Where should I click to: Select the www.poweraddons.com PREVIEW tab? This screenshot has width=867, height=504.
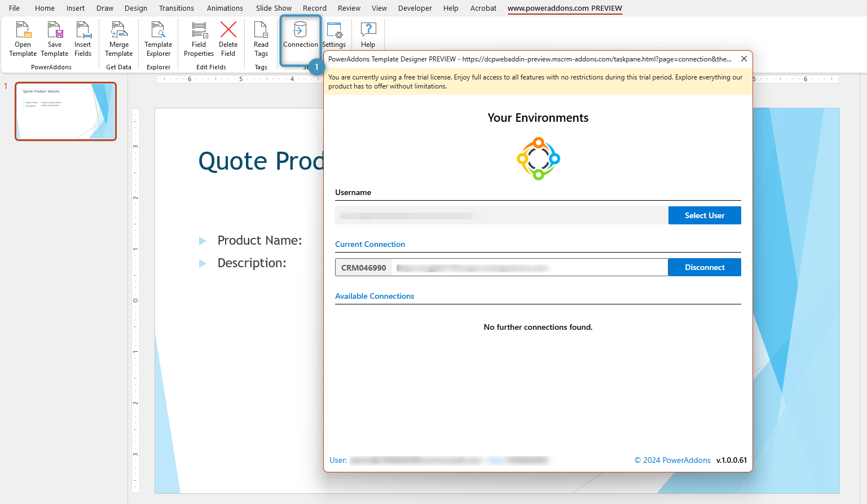565,8
